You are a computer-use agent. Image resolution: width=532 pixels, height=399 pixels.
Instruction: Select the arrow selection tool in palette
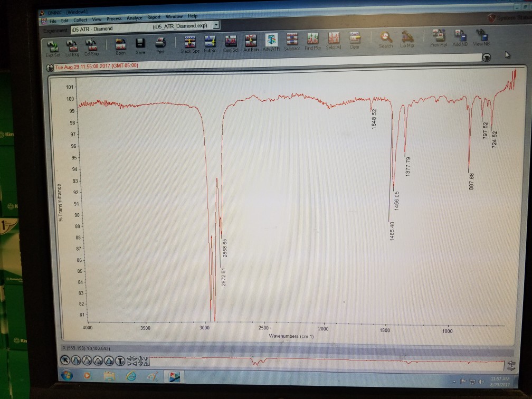click(65, 360)
